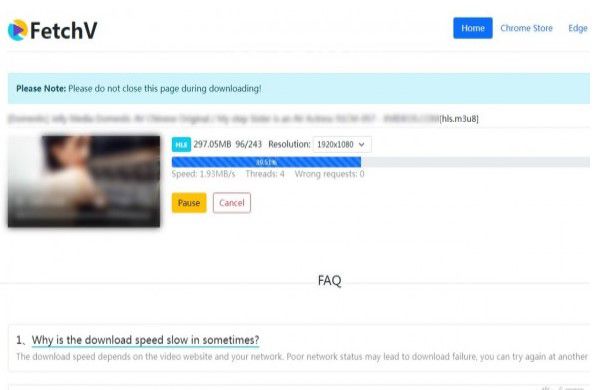Open 'Why is the download speed slow' question
This screenshot has height=390, width=599.
(x=145, y=340)
